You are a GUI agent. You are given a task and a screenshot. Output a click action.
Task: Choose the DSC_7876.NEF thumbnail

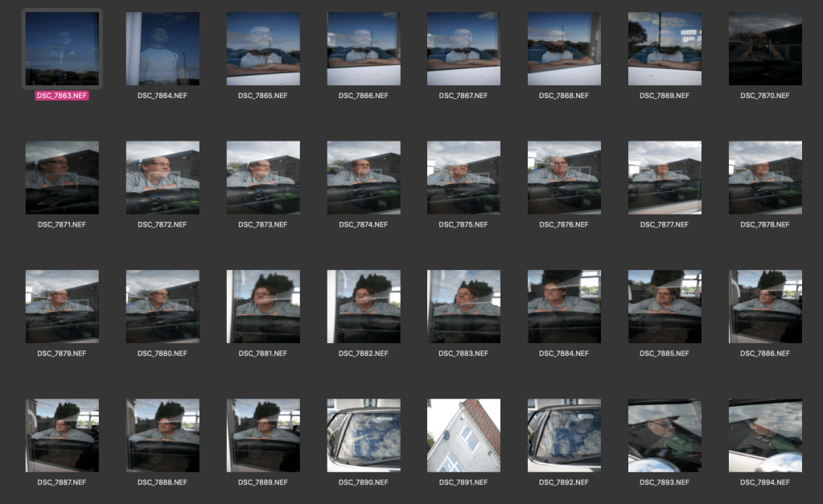tap(564, 178)
